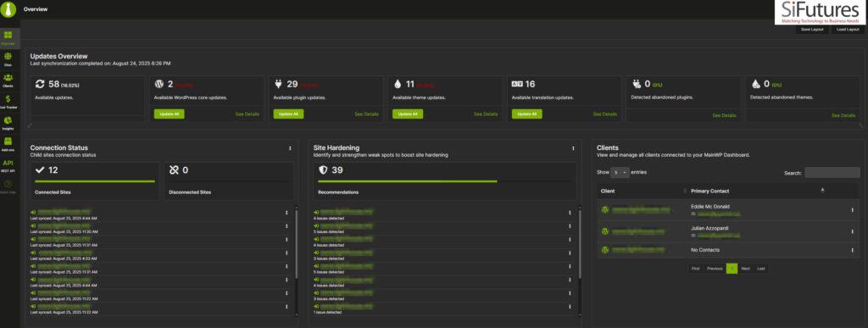
Task: Click the abandoned plugins icon
Action: pos(637,84)
